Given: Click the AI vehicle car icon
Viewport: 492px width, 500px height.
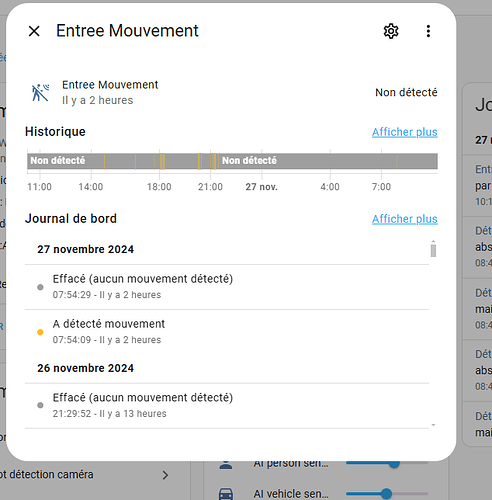Looking at the screenshot, I should tap(226, 494).
